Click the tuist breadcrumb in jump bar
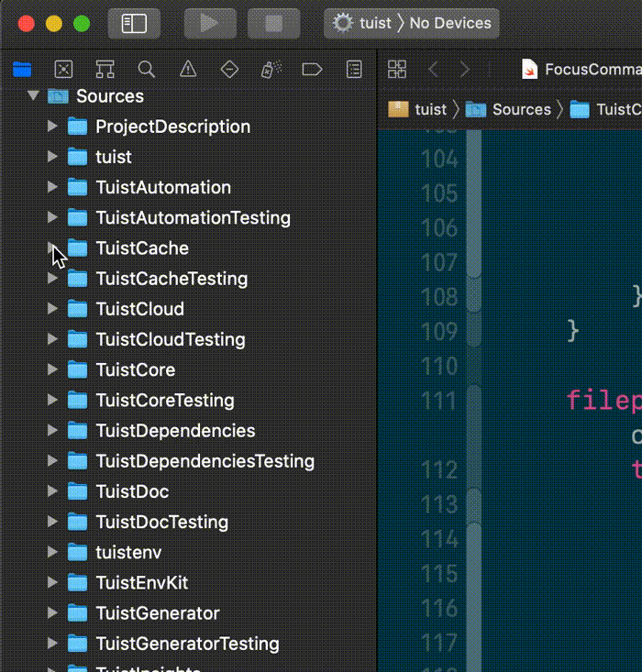Viewport: 642px width, 672px height. [x=417, y=110]
